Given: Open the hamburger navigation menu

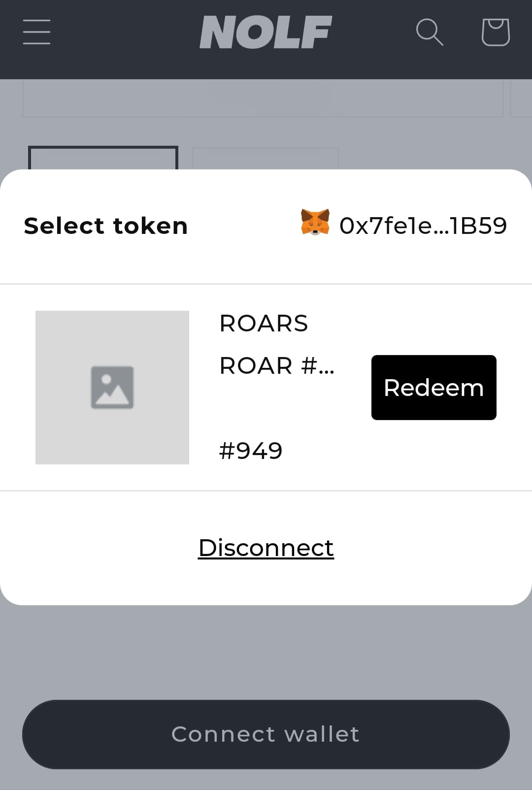Looking at the screenshot, I should click(x=36, y=33).
